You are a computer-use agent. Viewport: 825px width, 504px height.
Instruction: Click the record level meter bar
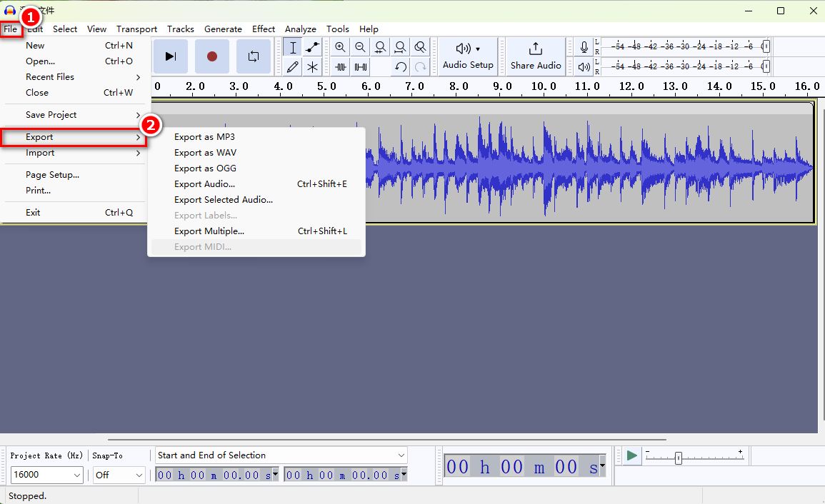[x=685, y=46]
